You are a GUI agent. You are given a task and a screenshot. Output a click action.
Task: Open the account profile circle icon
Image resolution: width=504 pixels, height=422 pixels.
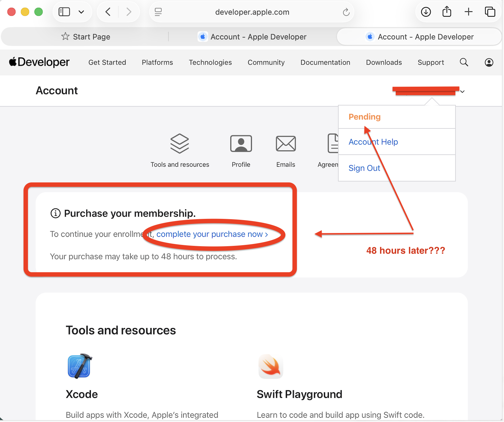point(489,62)
